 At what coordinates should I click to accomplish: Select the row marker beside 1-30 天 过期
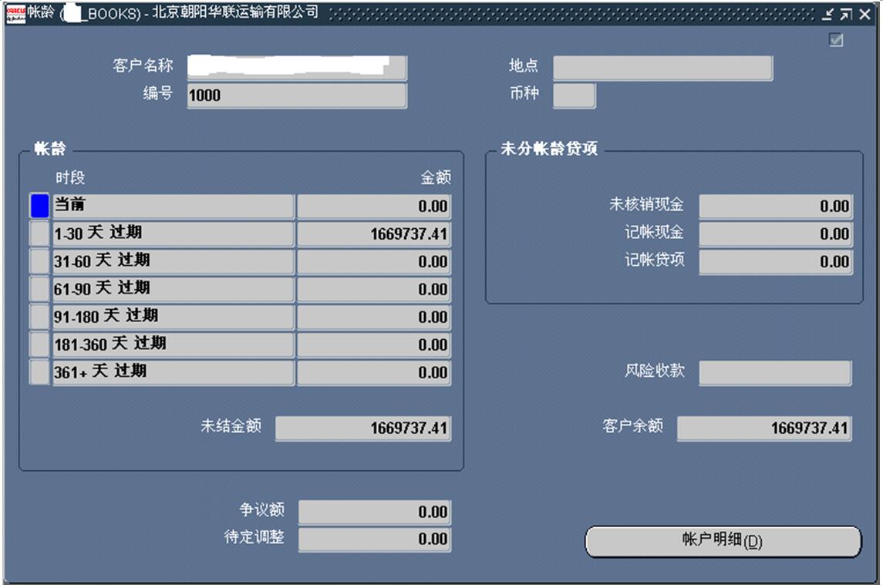point(39,234)
